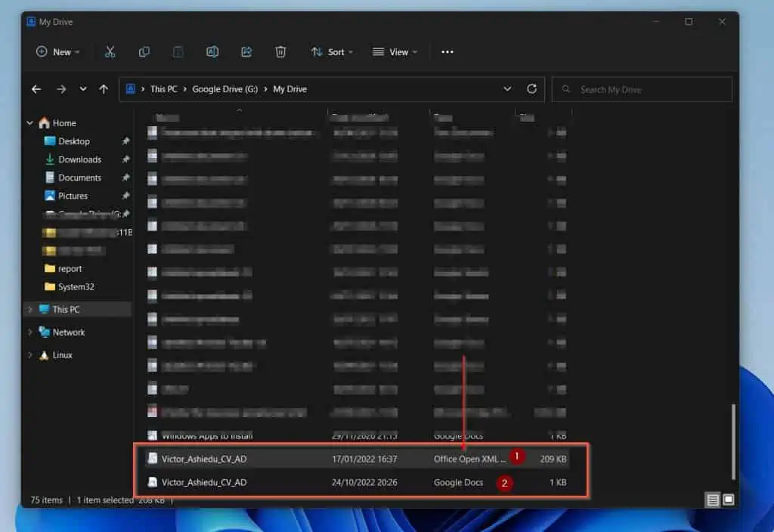Click the 209 KB size cell
774x532 pixels.
coord(553,459)
